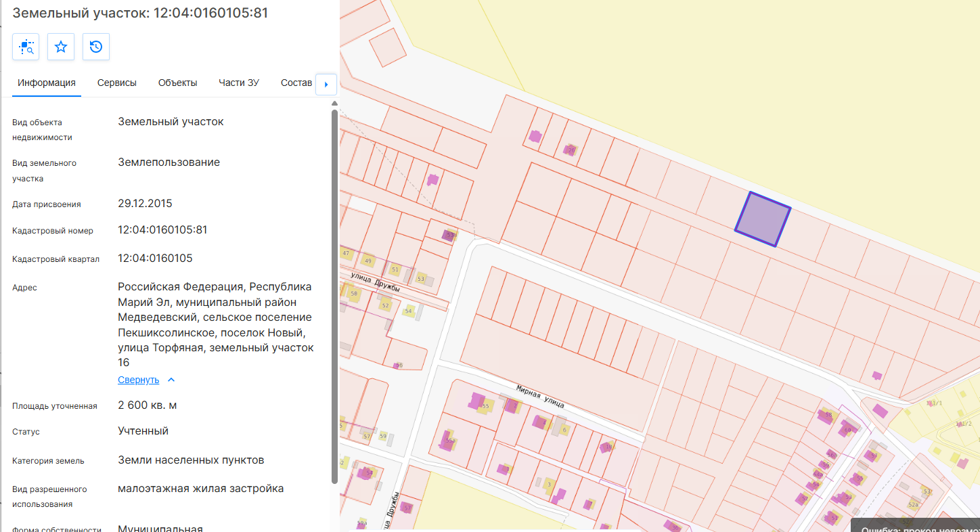Click the cadastral number 12:04:0160105:81 value
Image resolution: width=980 pixels, height=532 pixels.
coord(162,230)
